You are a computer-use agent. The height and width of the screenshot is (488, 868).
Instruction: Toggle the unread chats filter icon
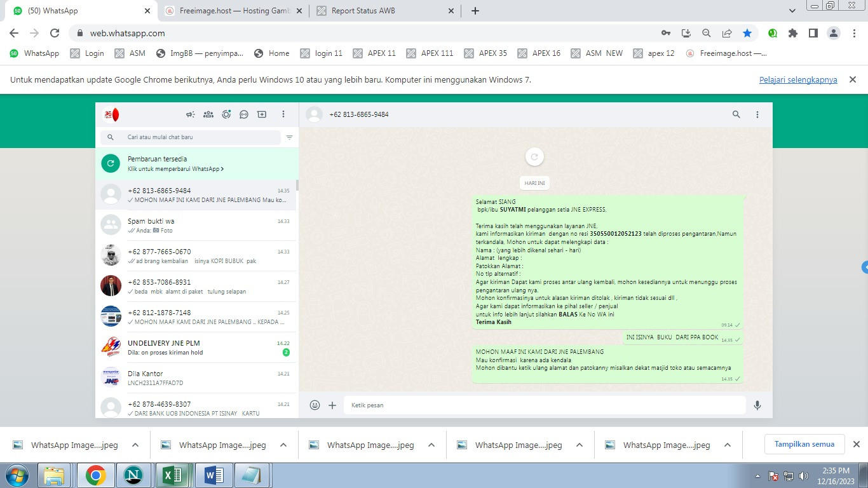tap(290, 137)
